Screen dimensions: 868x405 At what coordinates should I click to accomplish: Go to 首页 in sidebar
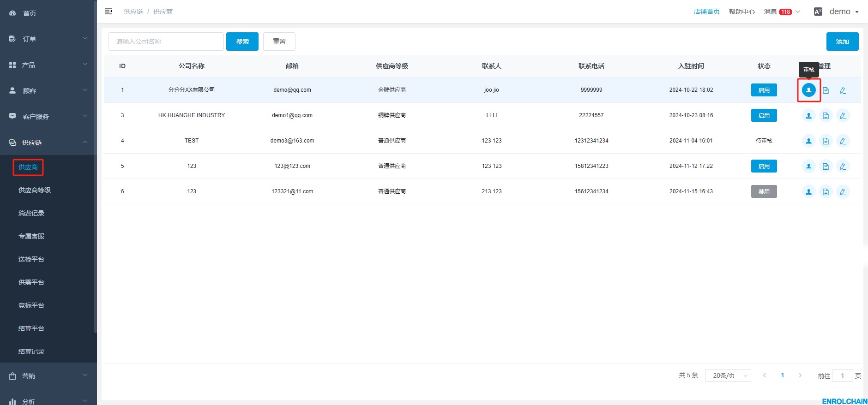click(48, 13)
